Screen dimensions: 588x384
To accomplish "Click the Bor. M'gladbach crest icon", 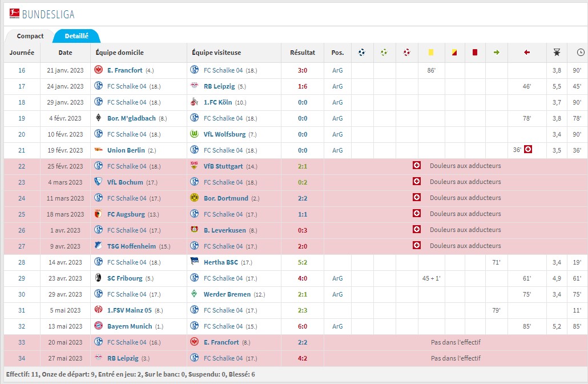I will (x=99, y=118).
